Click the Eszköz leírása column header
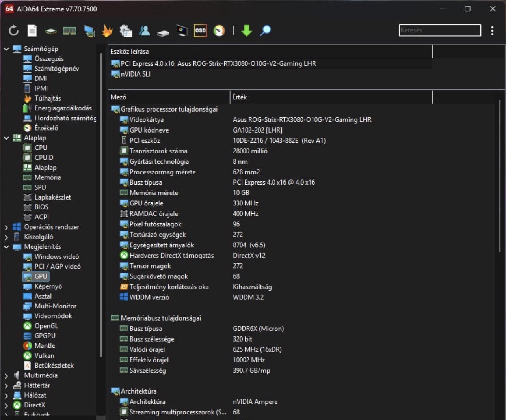 (270, 51)
